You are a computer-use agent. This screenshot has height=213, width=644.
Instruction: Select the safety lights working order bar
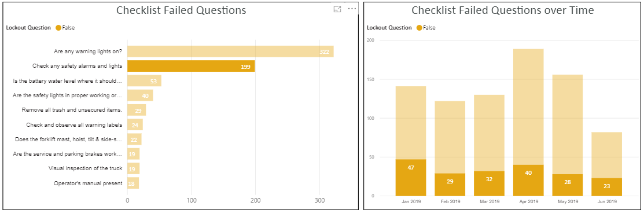[140, 96]
